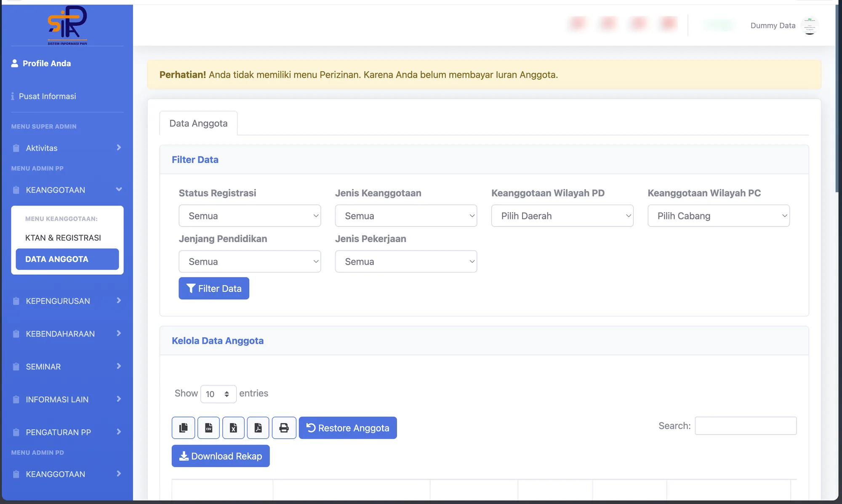
Task: Open the Jenis Pekerjaan dropdown
Action: pyautogui.click(x=406, y=261)
